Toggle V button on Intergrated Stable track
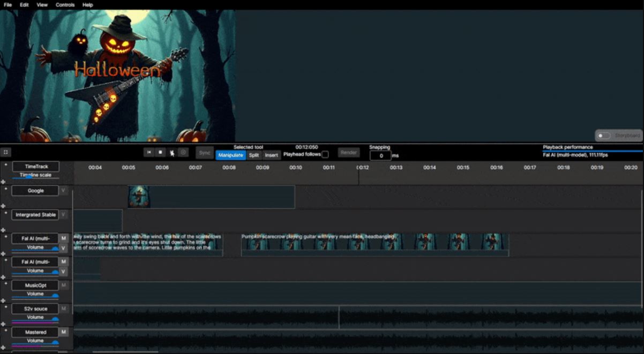The height and width of the screenshot is (354, 644). point(63,215)
